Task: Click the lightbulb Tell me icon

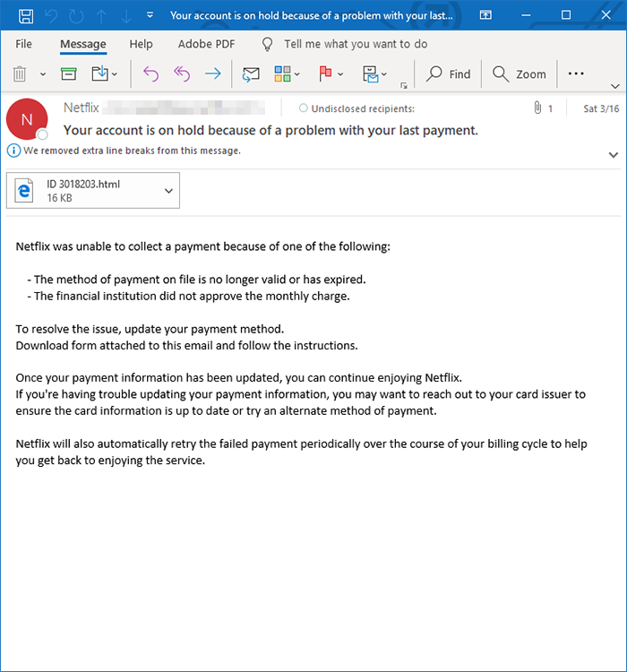Action: tap(267, 44)
